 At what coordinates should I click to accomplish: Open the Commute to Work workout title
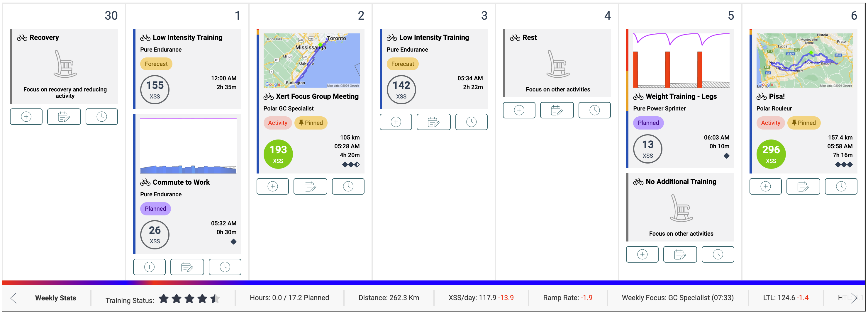181,182
